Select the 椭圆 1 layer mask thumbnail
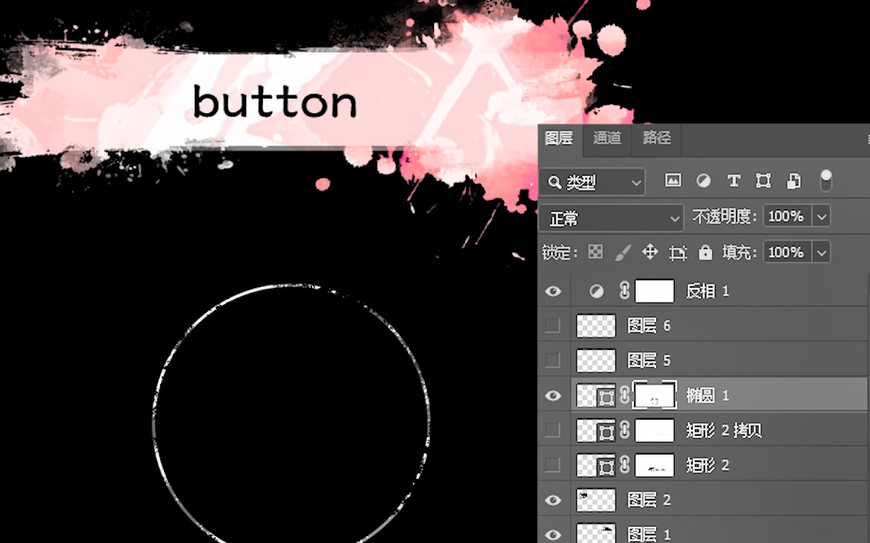 tap(655, 395)
